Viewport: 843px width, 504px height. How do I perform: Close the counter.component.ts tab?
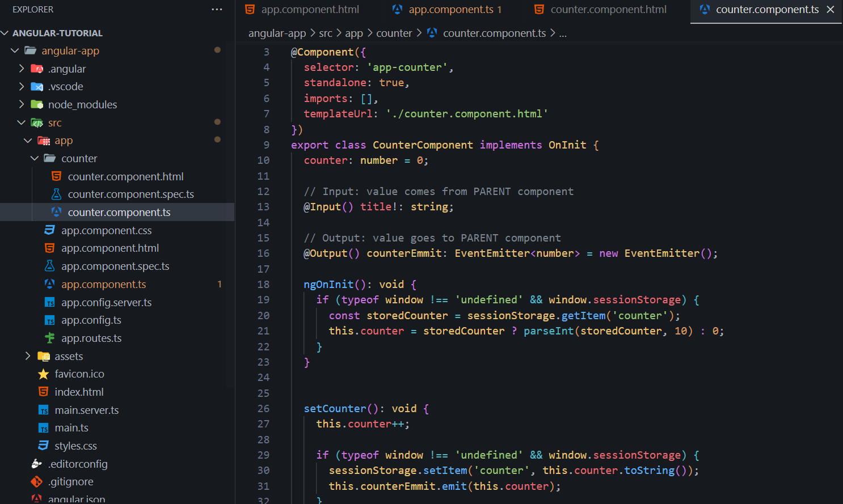coord(831,10)
